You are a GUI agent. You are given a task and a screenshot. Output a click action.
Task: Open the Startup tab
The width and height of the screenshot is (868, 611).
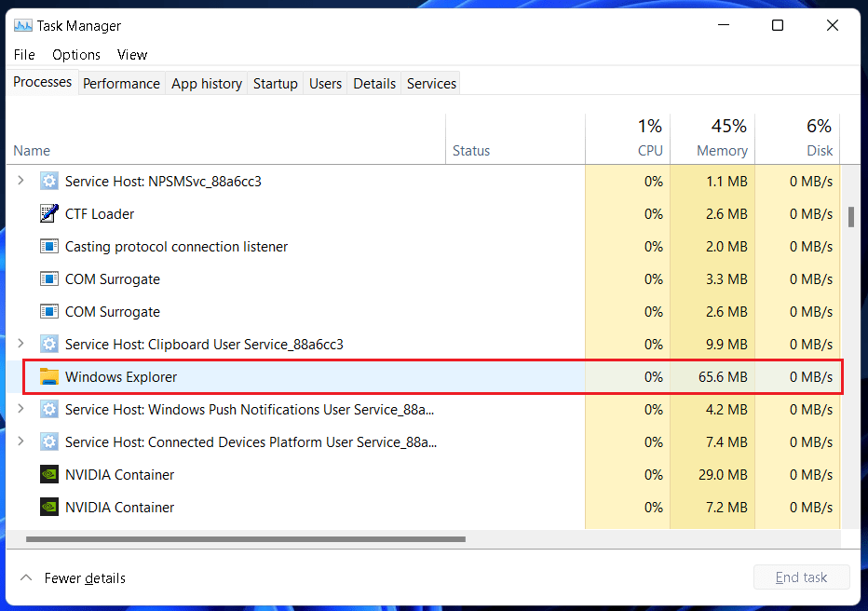[276, 84]
